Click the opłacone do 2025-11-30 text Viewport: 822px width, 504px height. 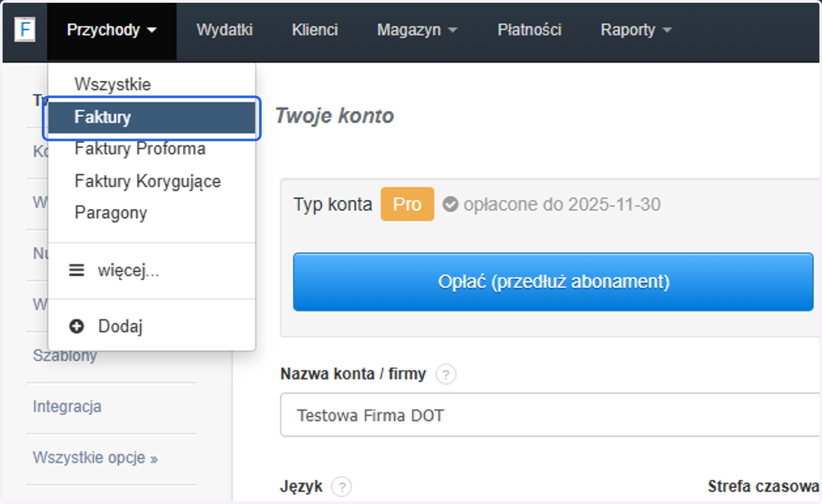pos(562,204)
